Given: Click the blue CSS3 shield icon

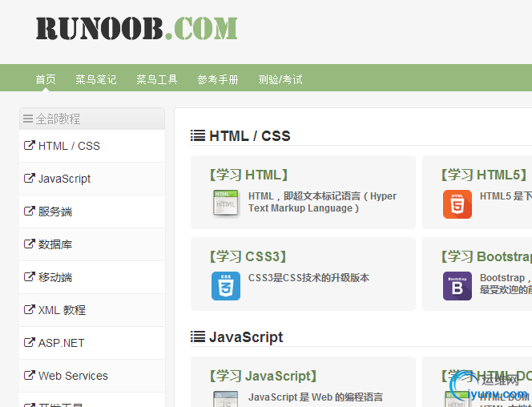Looking at the screenshot, I should (x=226, y=286).
